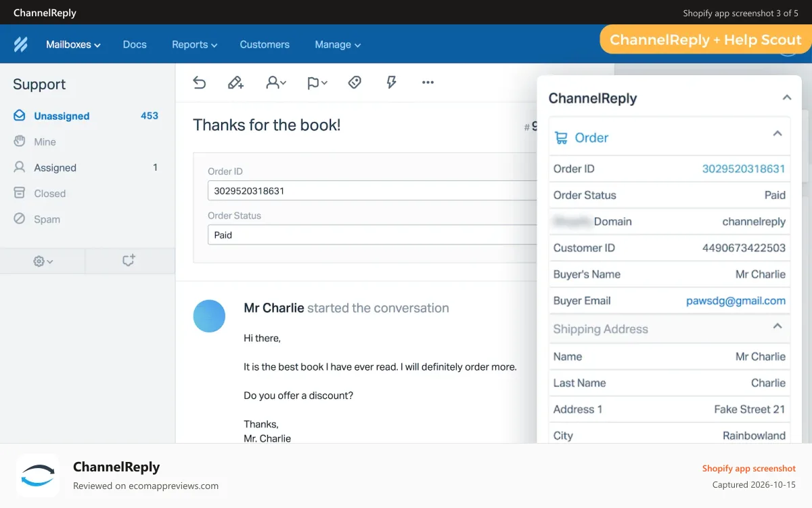Open the assign user dropdown
Screen dimensions: 812x508
pos(276,83)
